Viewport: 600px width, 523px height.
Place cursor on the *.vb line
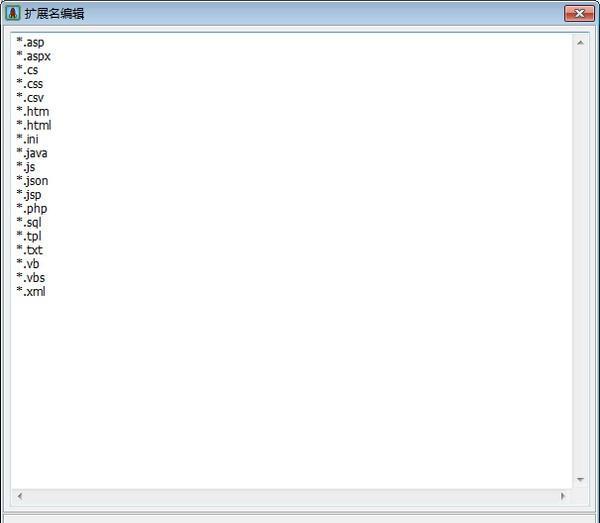click(x=28, y=264)
